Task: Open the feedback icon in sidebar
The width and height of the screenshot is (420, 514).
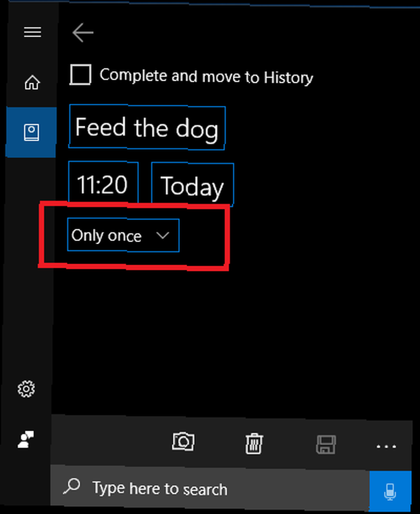Action: click(26, 439)
